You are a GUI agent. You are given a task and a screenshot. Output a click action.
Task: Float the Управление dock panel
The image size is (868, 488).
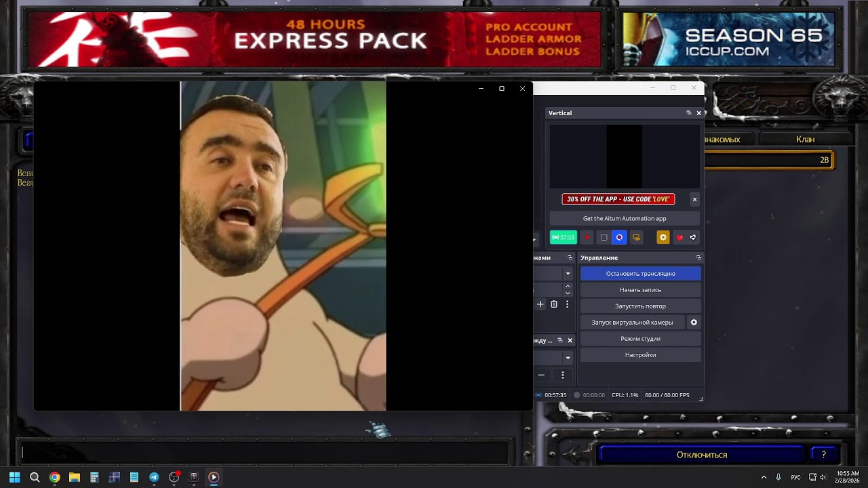pos(698,258)
